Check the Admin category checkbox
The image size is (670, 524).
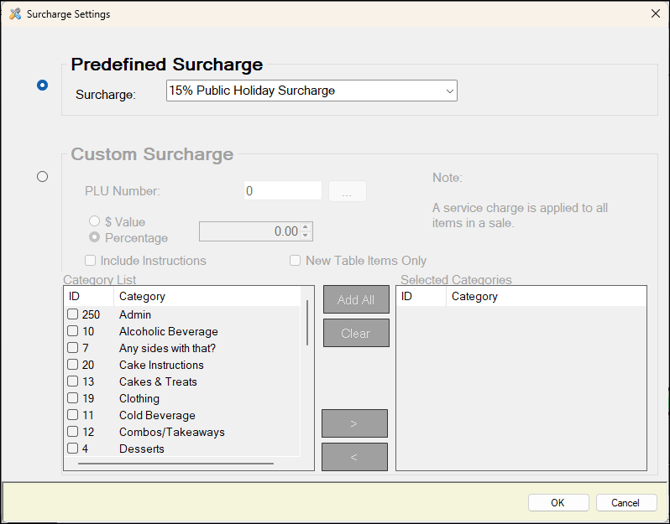(73, 314)
